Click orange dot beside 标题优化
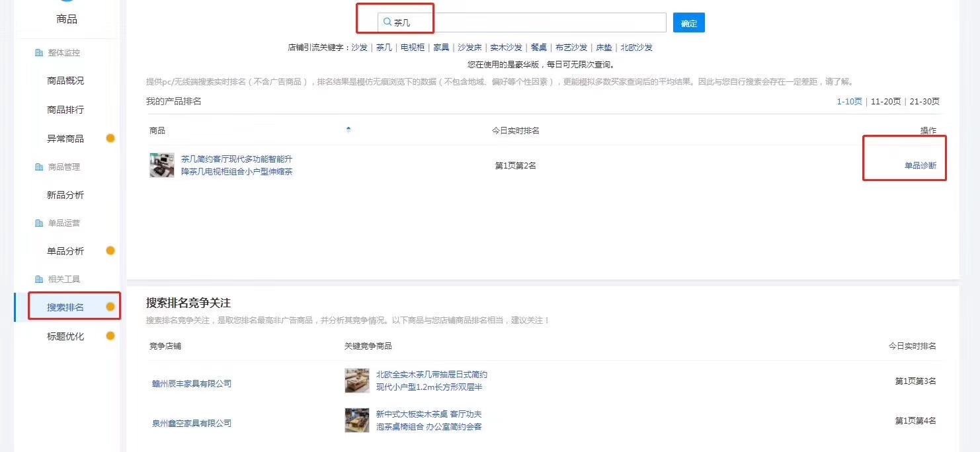Screen dimensions: 980x452 click(x=110, y=336)
